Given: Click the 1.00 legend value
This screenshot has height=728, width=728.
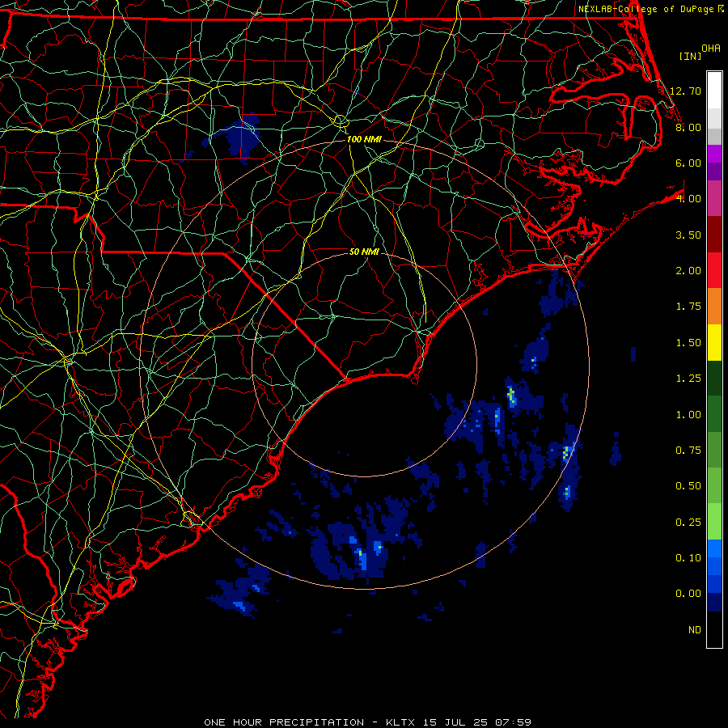Looking at the screenshot, I should pyautogui.click(x=688, y=415).
